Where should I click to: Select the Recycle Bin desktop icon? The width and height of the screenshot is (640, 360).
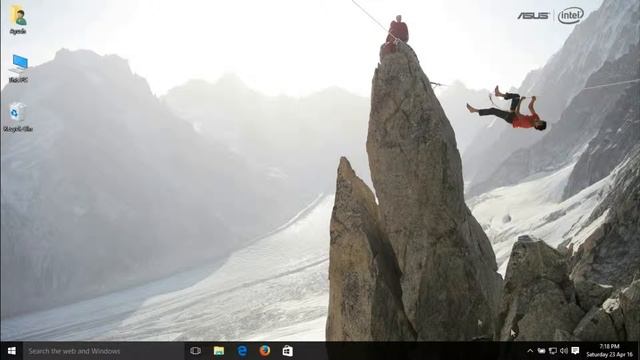(18, 117)
